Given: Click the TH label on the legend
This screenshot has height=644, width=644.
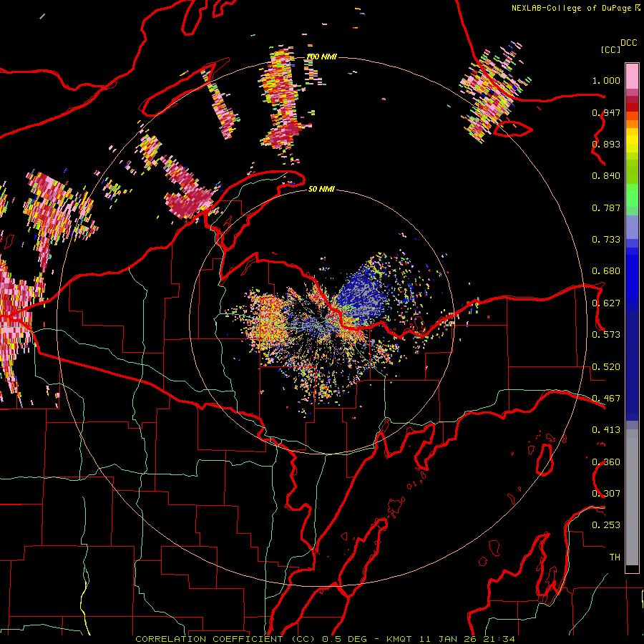Looking at the screenshot, I should pos(615,557).
